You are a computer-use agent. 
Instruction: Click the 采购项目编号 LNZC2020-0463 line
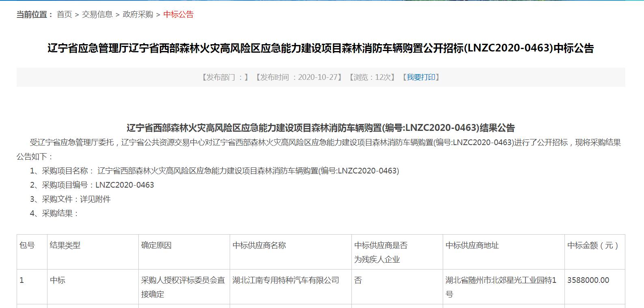coord(92,185)
